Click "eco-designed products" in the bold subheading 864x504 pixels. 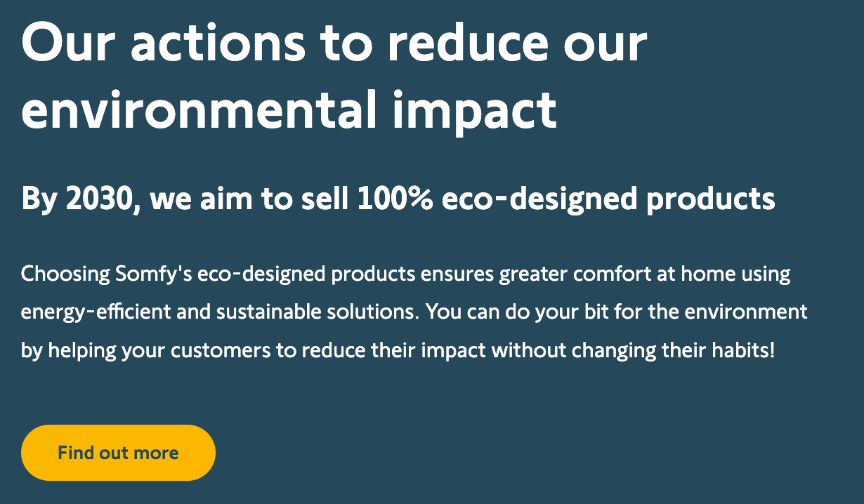pos(608,199)
